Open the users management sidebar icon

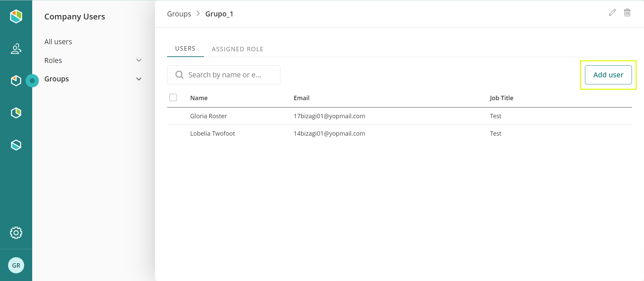[16, 49]
